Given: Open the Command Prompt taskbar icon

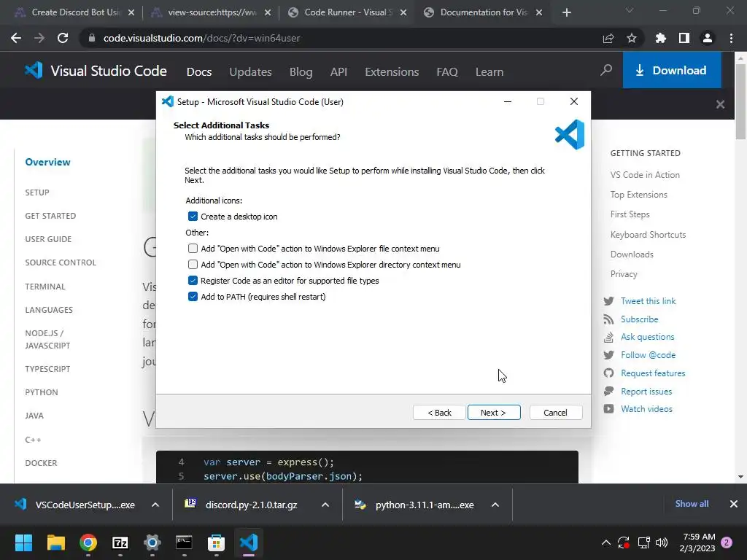Looking at the screenshot, I should click(184, 542).
